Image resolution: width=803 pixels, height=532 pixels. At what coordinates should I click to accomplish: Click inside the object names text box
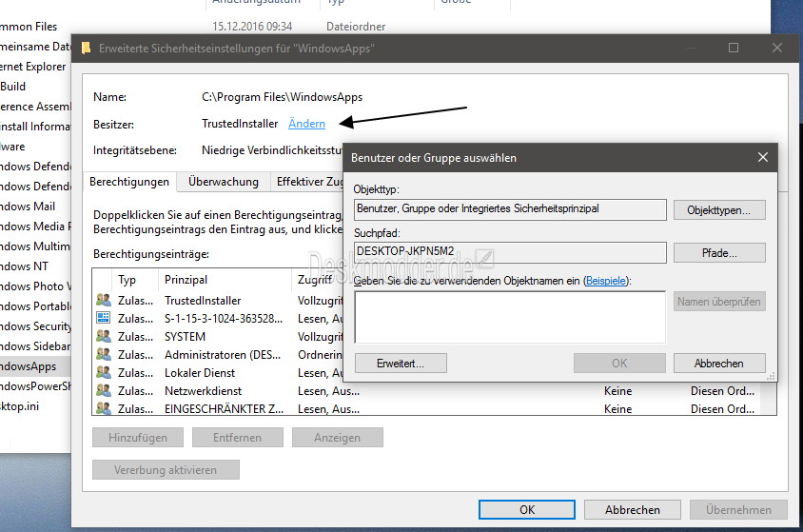510,317
